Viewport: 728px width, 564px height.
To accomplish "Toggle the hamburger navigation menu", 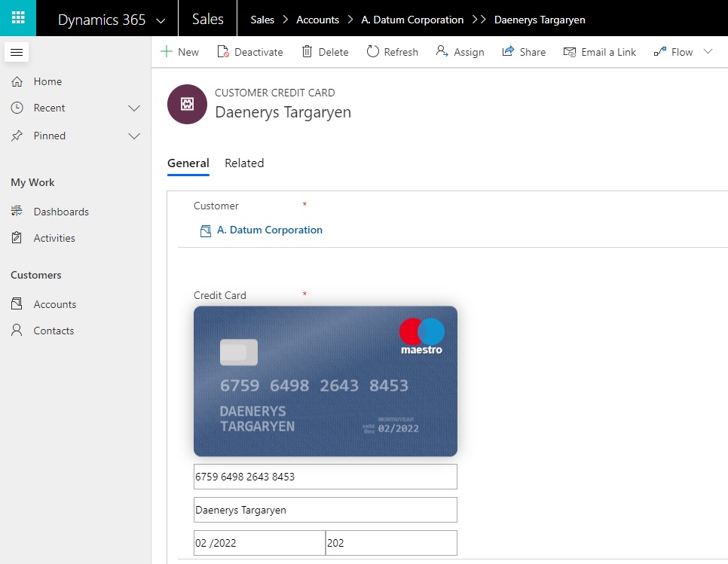I will pyautogui.click(x=17, y=52).
